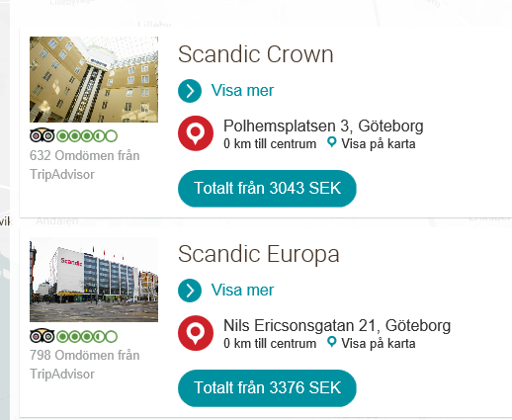The image size is (512, 420).
Task: Open Scandic Europa hotel title
Action: pyautogui.click(x=259, y=254)
